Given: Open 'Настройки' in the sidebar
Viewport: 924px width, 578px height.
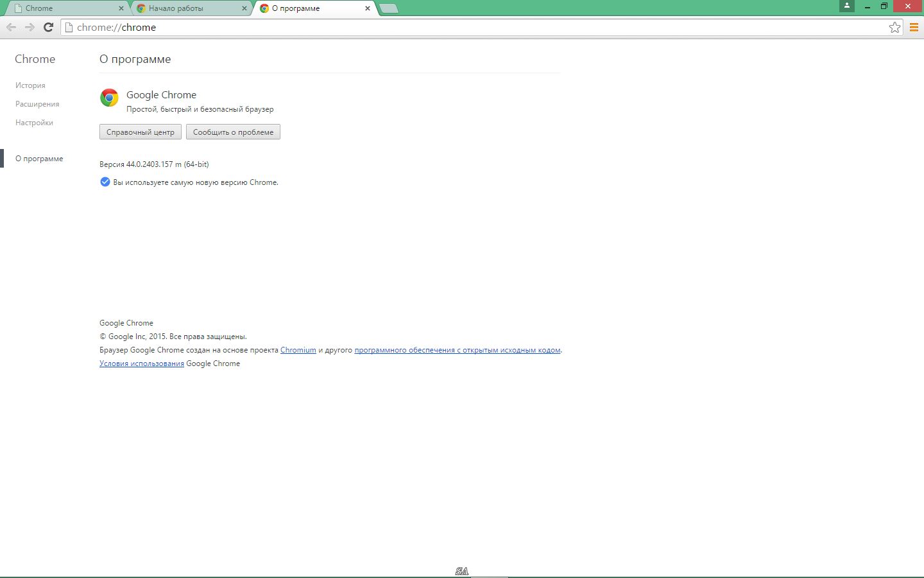Looking at the screenshot, I should 34,123.
